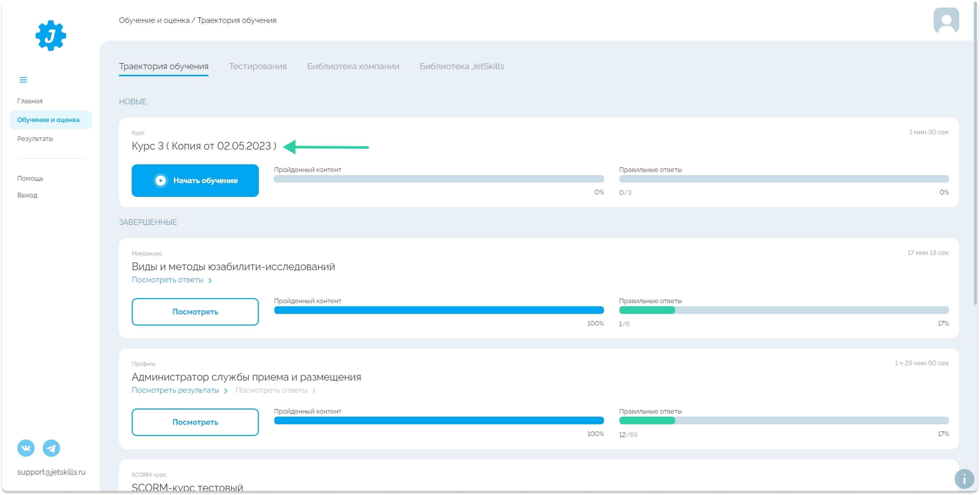Open the Telegram social link
This screenshot has height=495, width=980.
tap(51, 448)
